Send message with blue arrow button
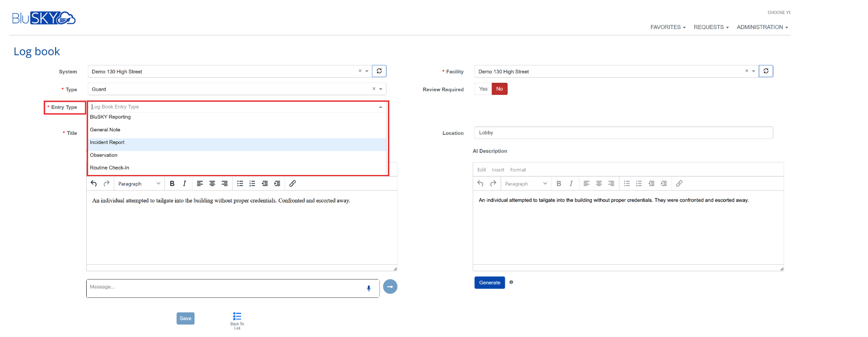The image size is (868, 337). pos(390,287)
